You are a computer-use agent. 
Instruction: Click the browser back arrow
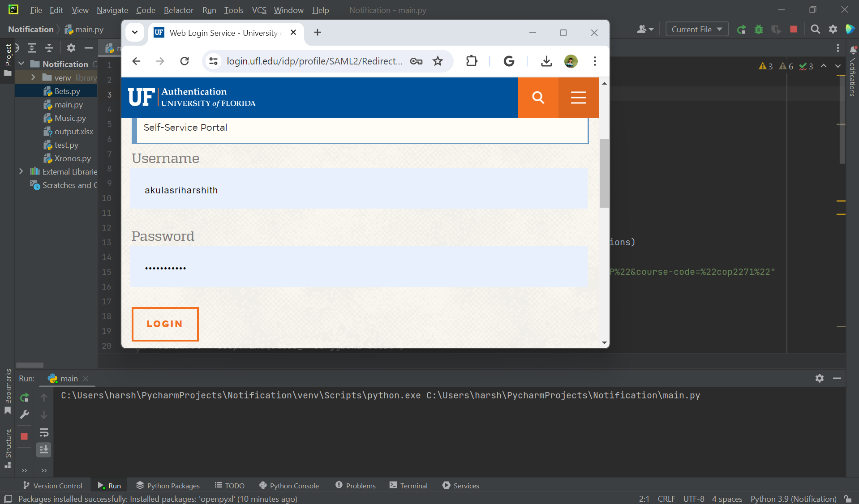[x=137, y=61]
